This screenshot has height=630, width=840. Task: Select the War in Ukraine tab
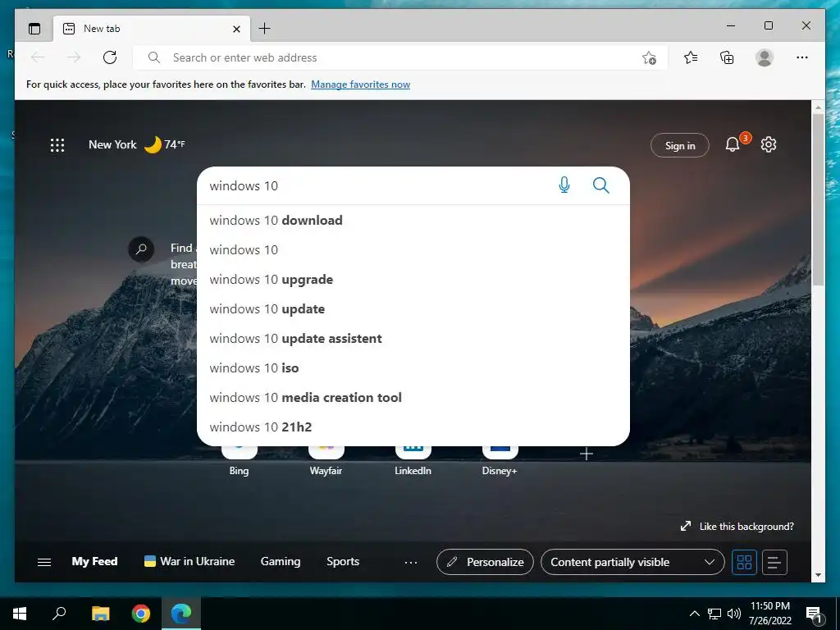189,561
